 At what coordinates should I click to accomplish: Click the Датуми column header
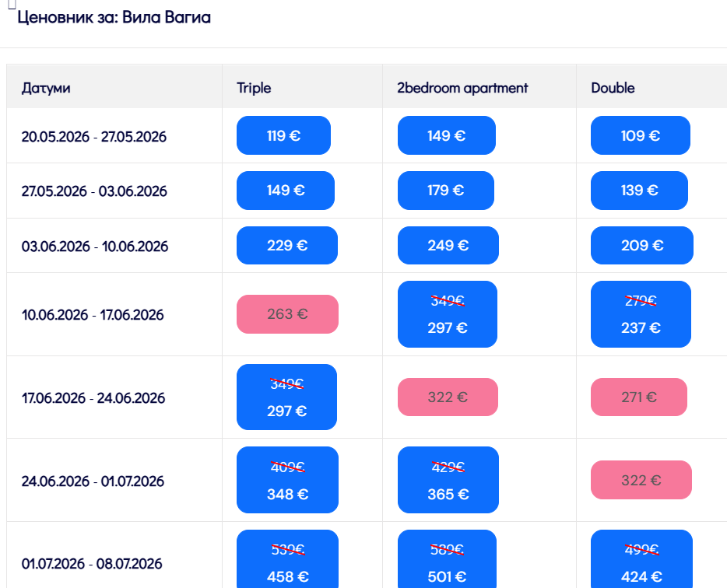tap(46, 88)
